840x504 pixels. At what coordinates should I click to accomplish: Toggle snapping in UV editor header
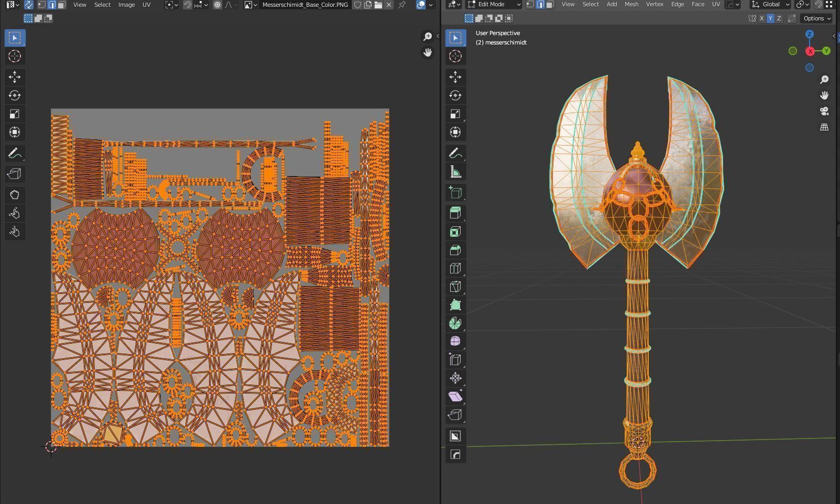[x=187, y=5]
